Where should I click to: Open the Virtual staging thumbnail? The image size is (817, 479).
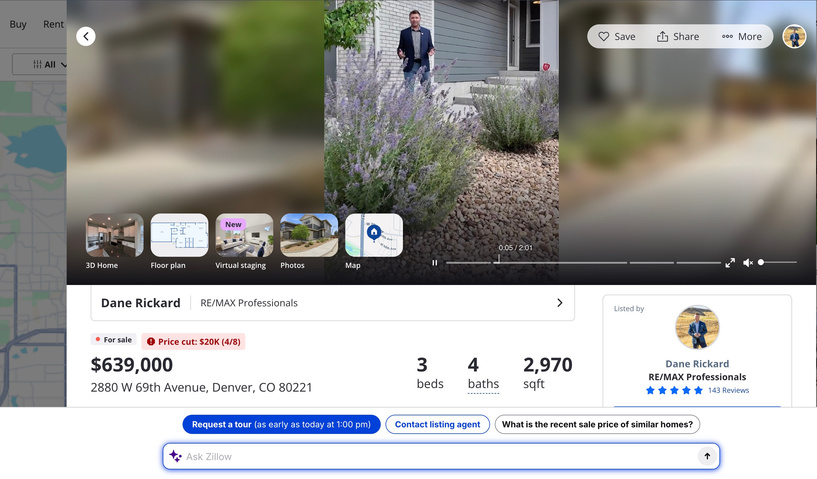(x=244, y=235)
